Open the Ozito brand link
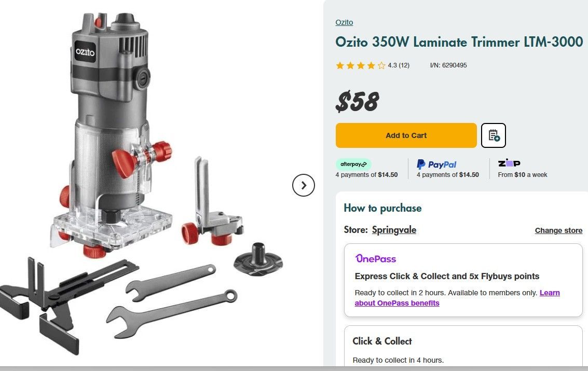Screen dimensions: 588x371 pos(344,22)
